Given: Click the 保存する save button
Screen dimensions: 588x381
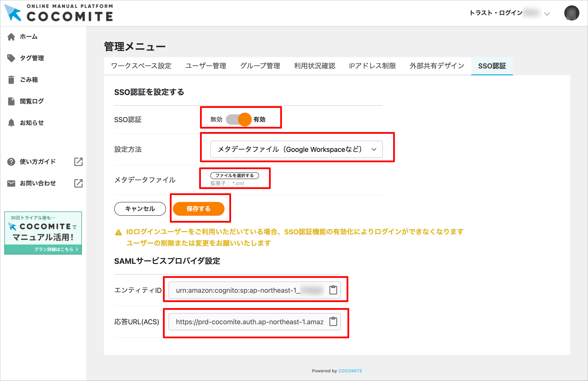Looking at the screenshot, I should pos(199,208).
